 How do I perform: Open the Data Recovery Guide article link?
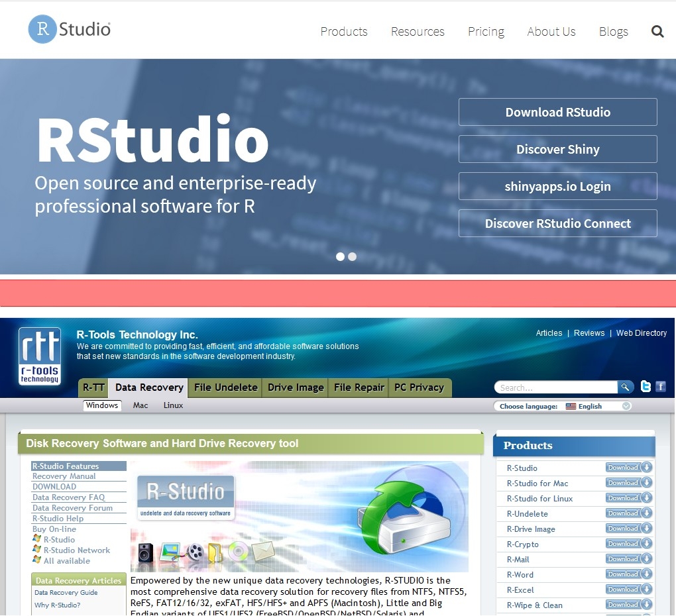pos(66,592)
